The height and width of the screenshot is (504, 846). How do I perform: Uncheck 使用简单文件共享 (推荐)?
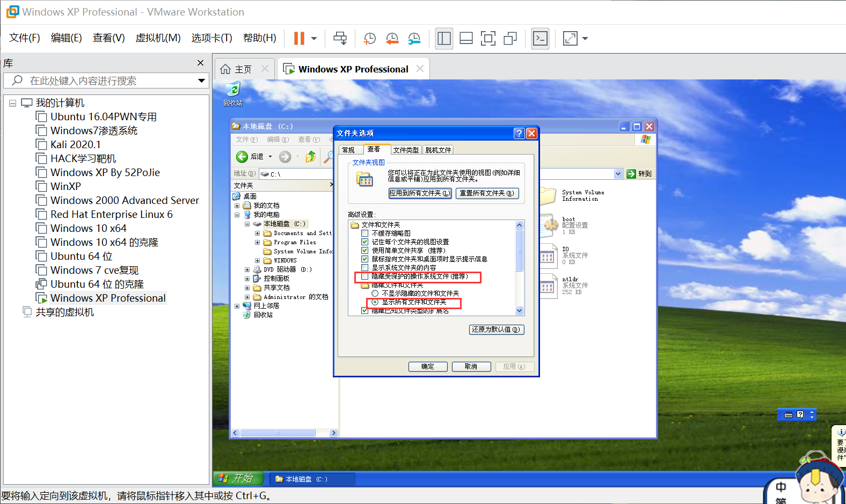(365, 251)
